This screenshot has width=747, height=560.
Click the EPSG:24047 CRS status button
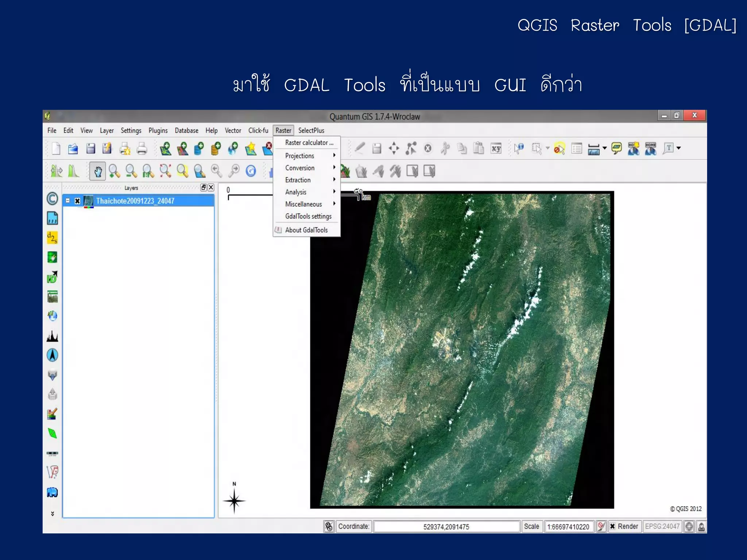[x=662, y=526]
